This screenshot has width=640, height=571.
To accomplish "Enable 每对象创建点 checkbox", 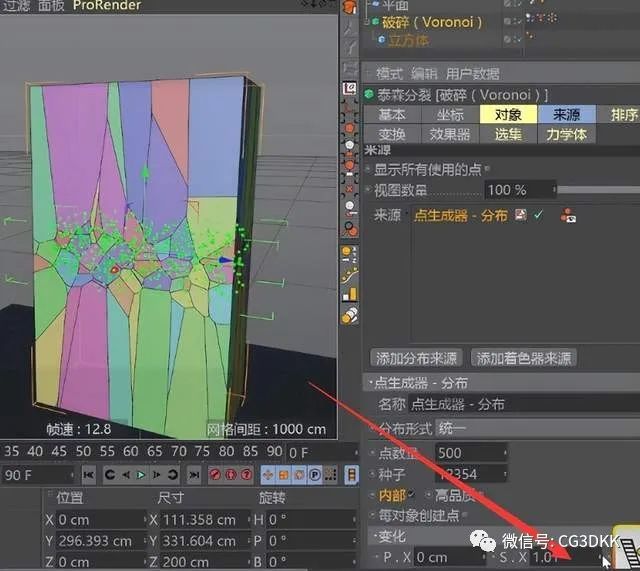I will 466,515.
